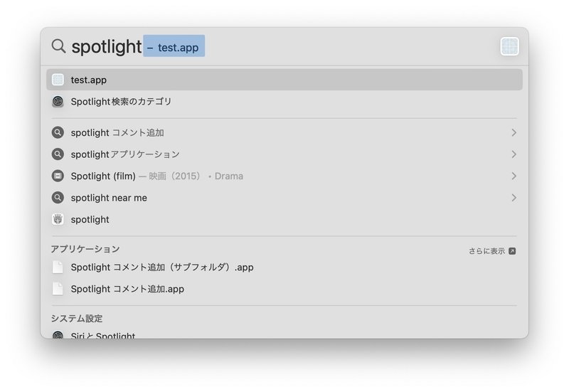
Task: Click in the spotlight search text field
Action: coord(283,46)
